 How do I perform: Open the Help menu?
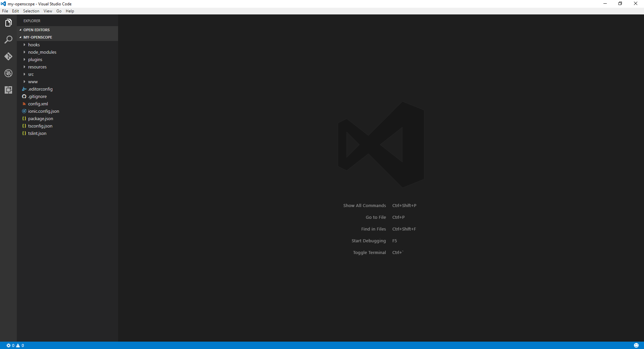tap(70, 11)
